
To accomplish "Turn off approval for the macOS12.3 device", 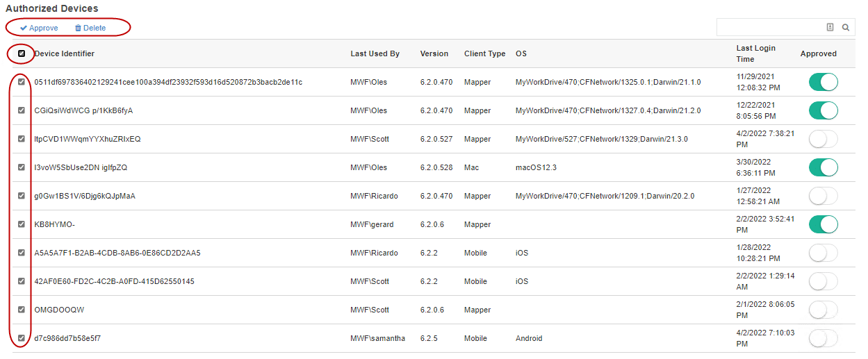I will pos(823,167).
